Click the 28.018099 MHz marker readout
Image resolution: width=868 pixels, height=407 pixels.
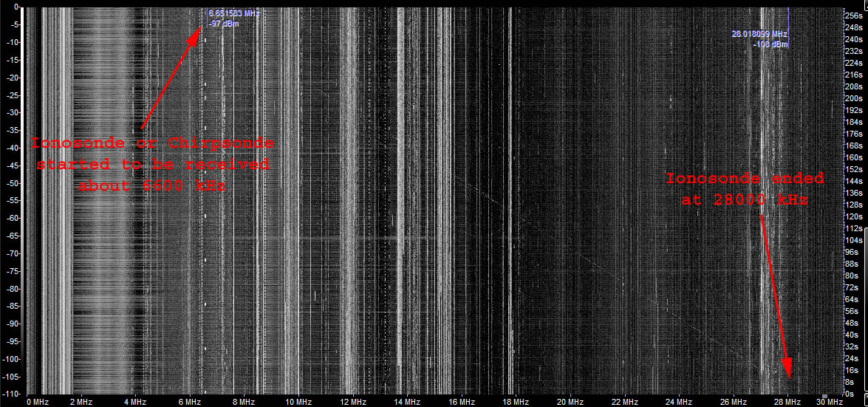point(759,34)
